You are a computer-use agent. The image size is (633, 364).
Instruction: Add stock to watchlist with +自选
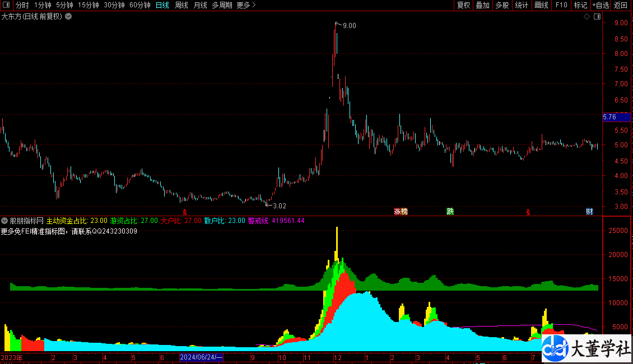click(x=601, y=6)
